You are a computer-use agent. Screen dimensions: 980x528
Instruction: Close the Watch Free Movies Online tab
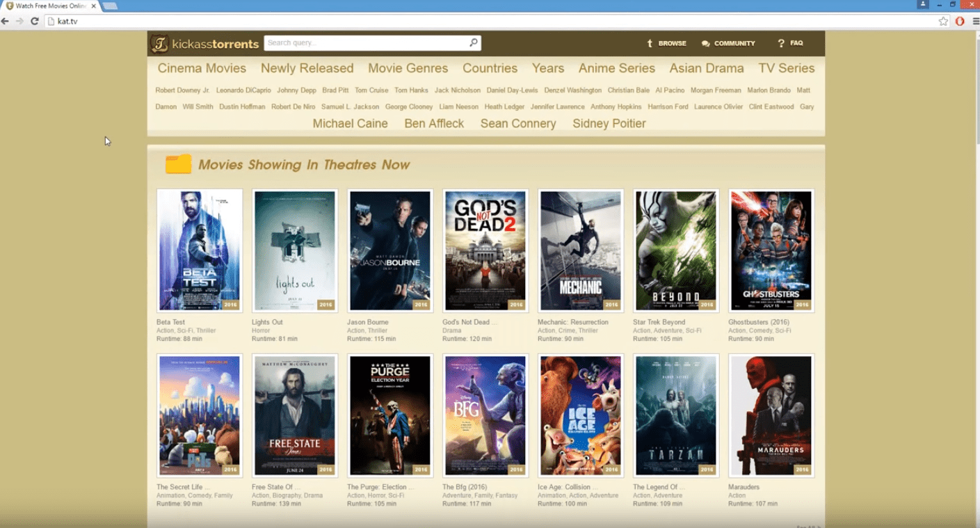(93, 6)
